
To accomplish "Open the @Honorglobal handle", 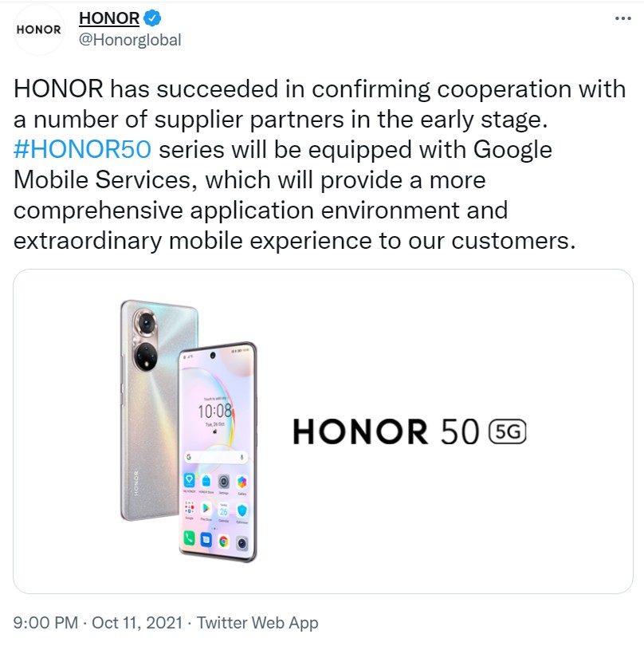I will click(x=130, y=40).
